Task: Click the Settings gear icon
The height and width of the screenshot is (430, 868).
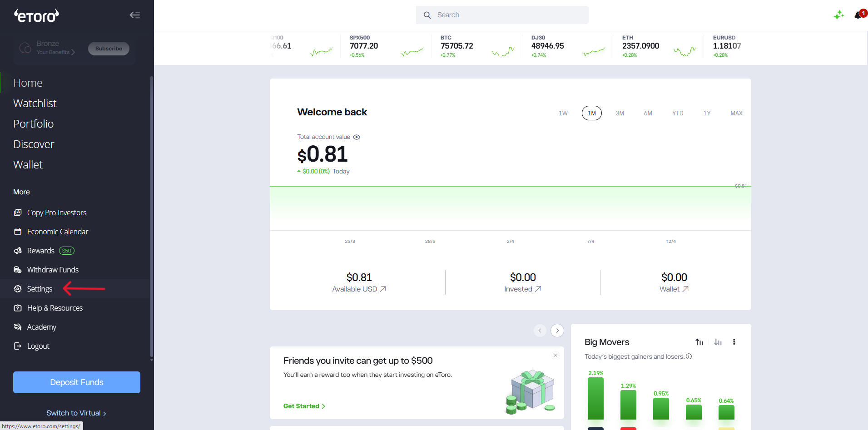Action: pos(18,289)
